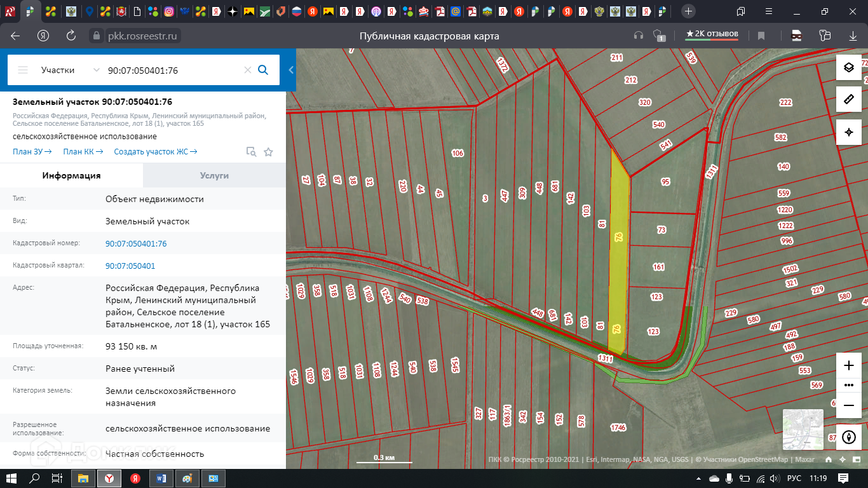Image resolution: width=868 pixels, height=488 pixels.
Task: Zoom out of the map
Action: pyautogui.click(x=848, y=405)
